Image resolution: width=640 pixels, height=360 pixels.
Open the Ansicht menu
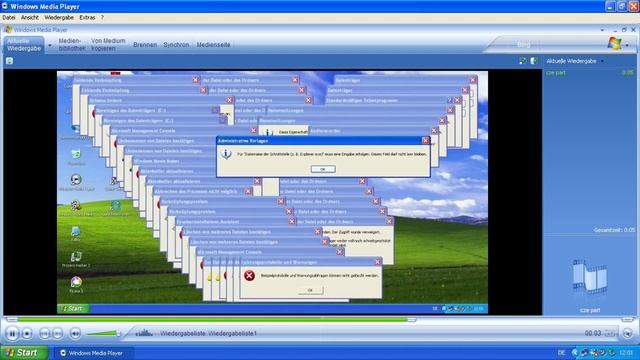click(30, 18)
